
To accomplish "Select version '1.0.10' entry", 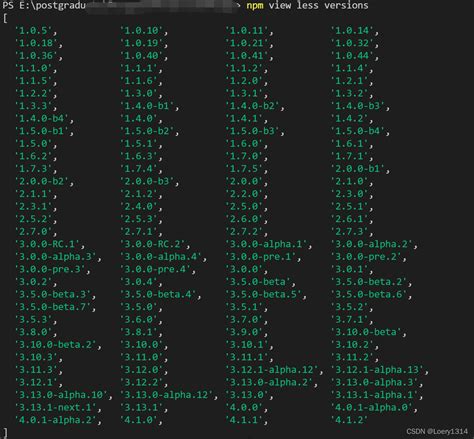I will 141,31.
